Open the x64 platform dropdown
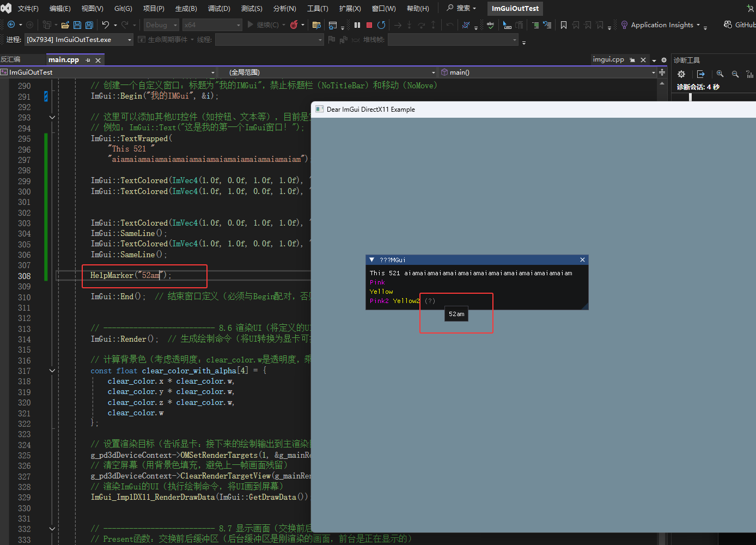The width and height of the screenshot is (756, 545). 212,25
